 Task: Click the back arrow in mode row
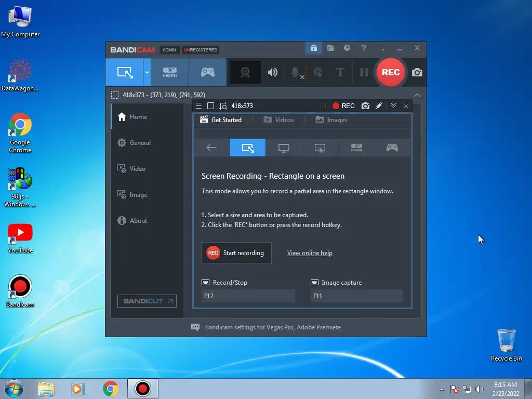[211, 148]
